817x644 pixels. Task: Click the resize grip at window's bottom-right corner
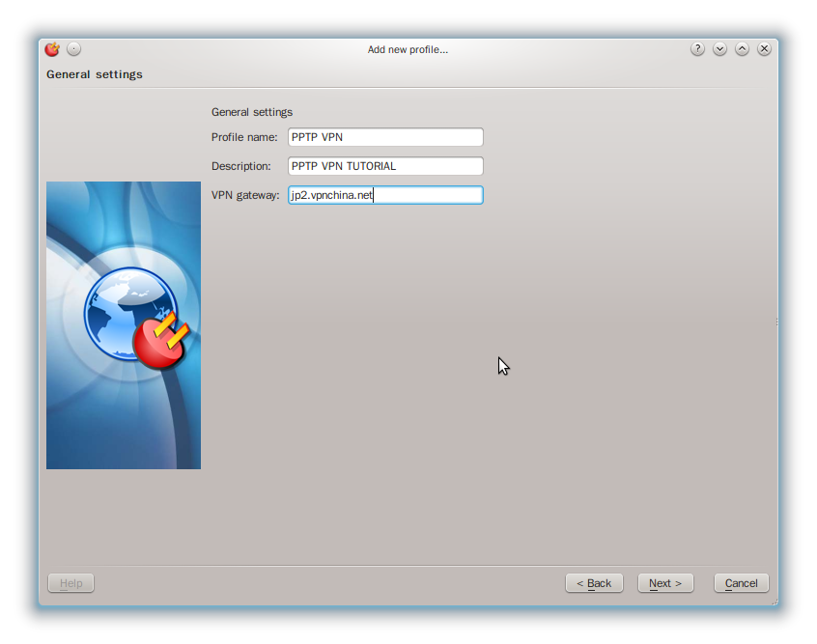pyautogui.click(x=774, y=602)
